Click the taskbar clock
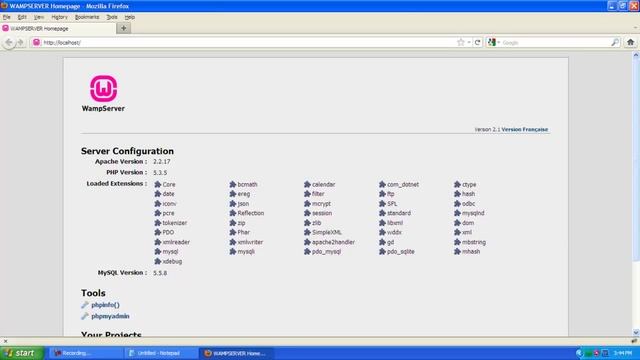 click(623, 353)
